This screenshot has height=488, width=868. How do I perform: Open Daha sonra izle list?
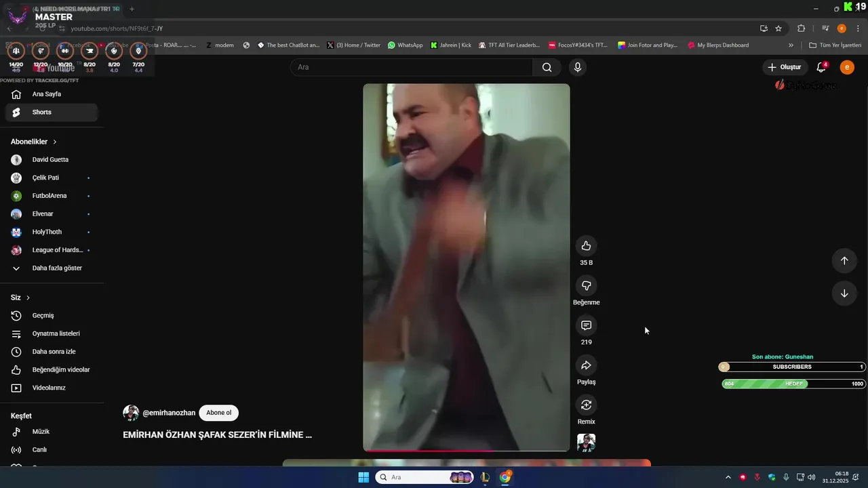pyautogui.click(x=51, y=352)
